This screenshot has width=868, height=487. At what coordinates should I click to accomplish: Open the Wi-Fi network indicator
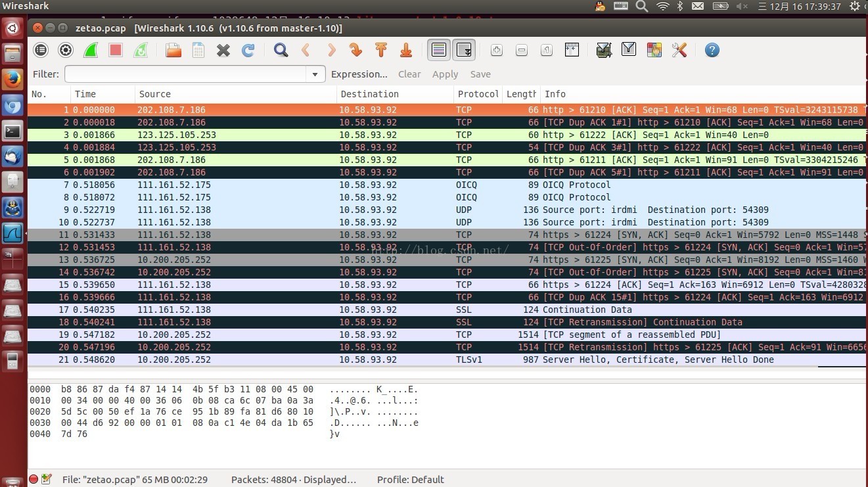click(662, 6)
